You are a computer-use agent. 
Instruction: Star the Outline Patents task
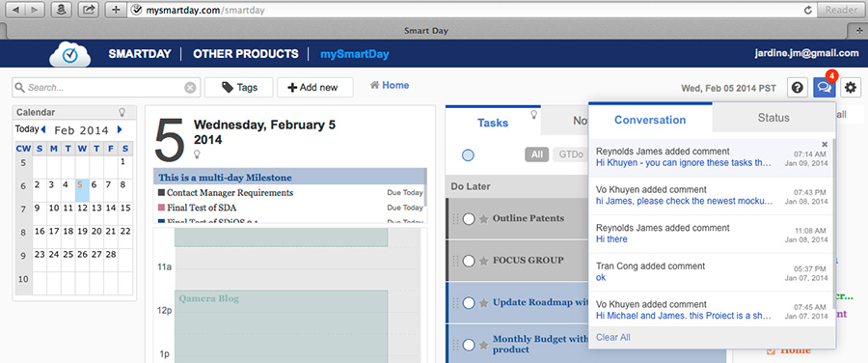tap(484, 219)
